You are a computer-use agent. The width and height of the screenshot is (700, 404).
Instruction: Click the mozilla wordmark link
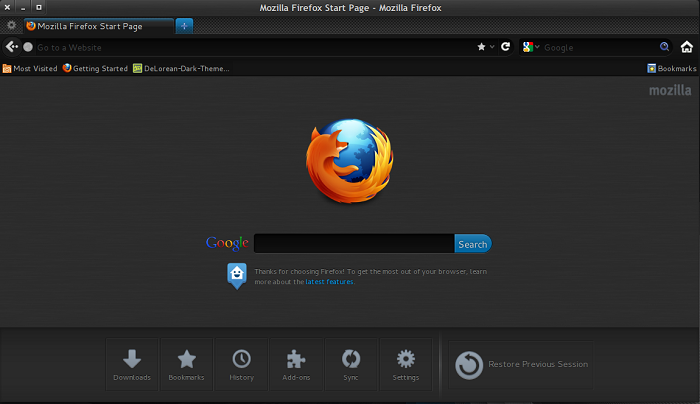[670, 90]
